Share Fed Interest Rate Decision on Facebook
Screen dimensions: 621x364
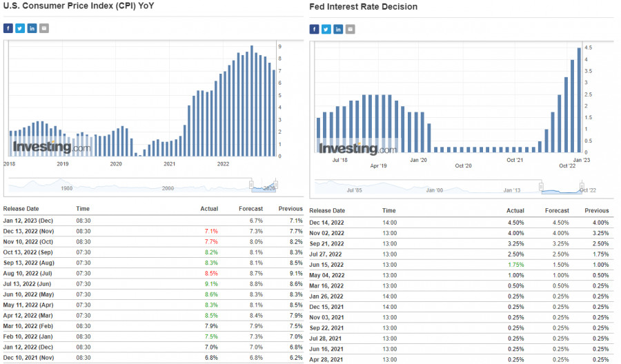[x=315, y=29]
